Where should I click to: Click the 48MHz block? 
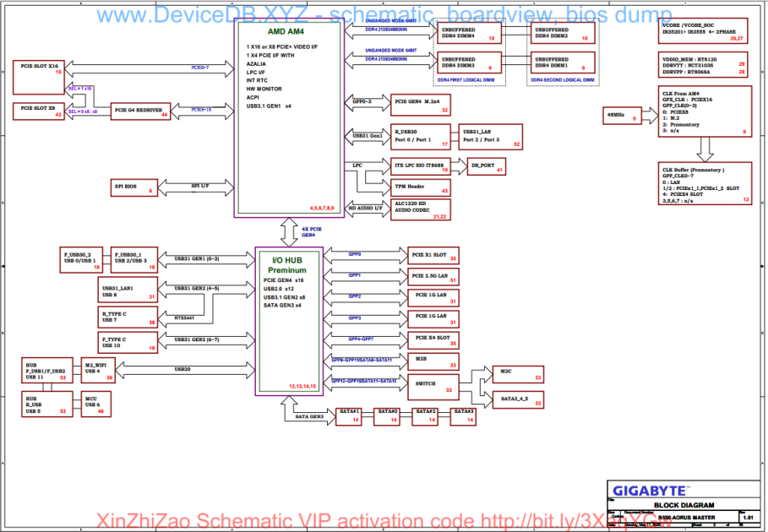coord(622,116)
